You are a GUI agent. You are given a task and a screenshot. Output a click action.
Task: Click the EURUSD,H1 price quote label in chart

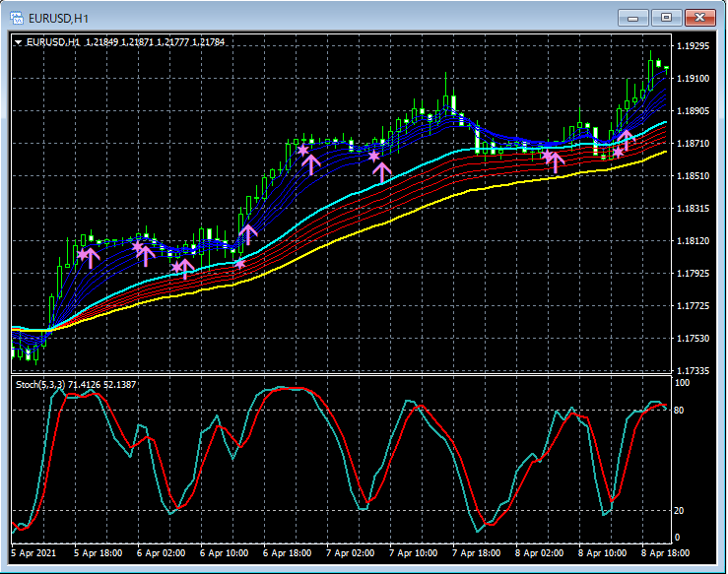point(126,42)
